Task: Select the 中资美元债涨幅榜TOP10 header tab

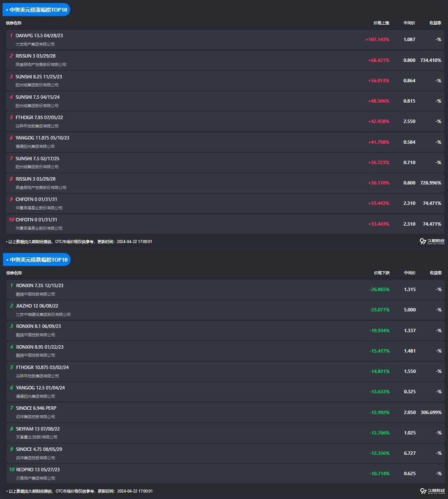Action: tap(36, 10)
